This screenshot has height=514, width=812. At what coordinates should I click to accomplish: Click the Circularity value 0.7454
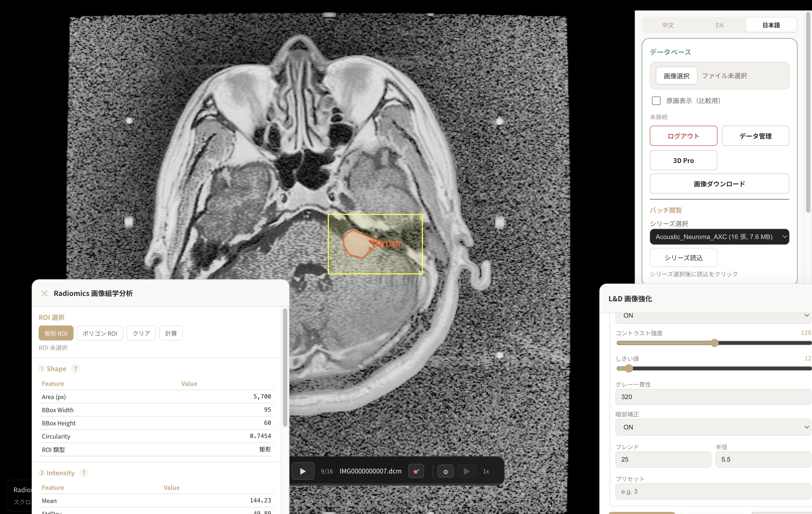point(260,436)
